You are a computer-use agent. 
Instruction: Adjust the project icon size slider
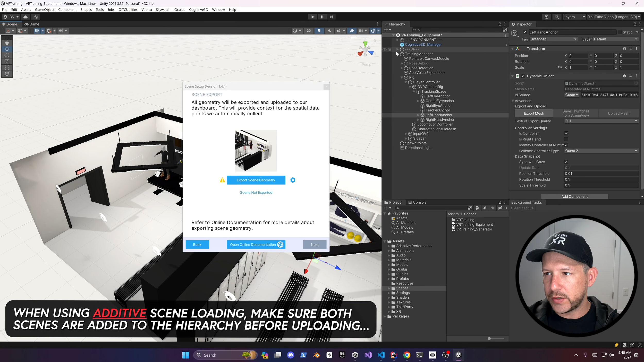(x=489, y=339)
